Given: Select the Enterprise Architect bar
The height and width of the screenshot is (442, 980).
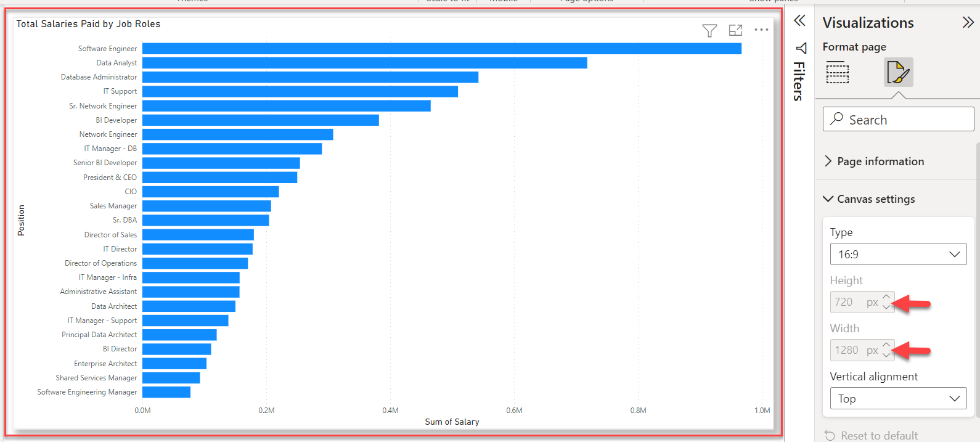Looking at the screenshot, I should pos(174,364).
